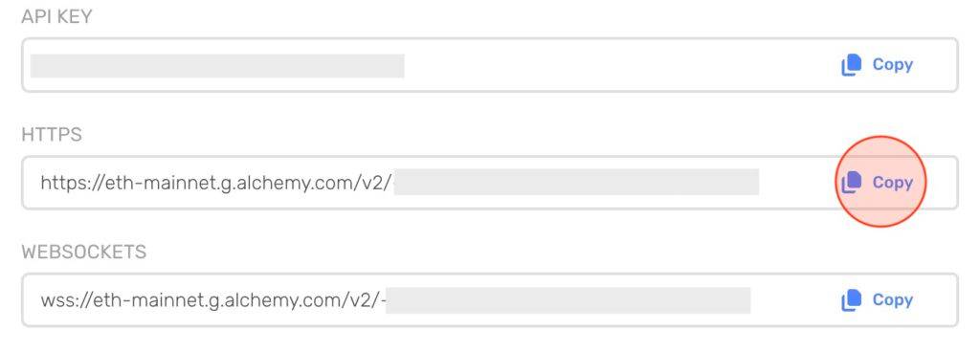The height and width of the screenshot is (352, 980).
Task: Click the copy icon beside the HTTPS URL
Action: coord(851,183)
